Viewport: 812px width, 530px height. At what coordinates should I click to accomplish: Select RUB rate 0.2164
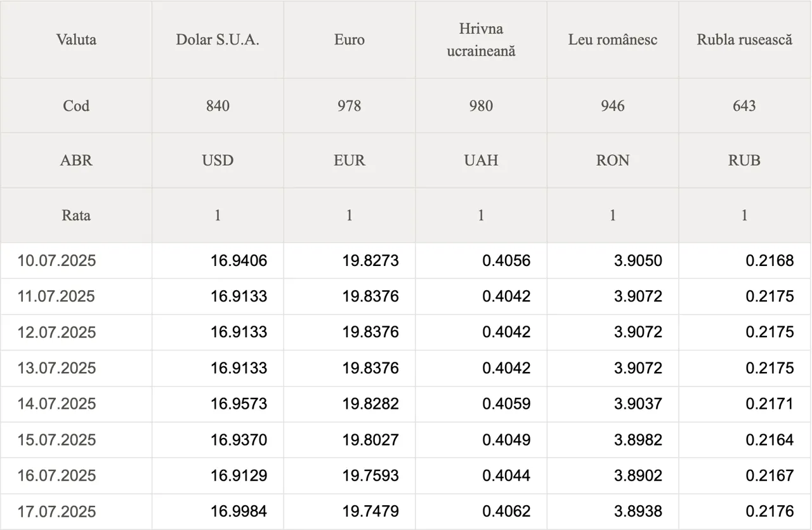click(x=769, y=440)
